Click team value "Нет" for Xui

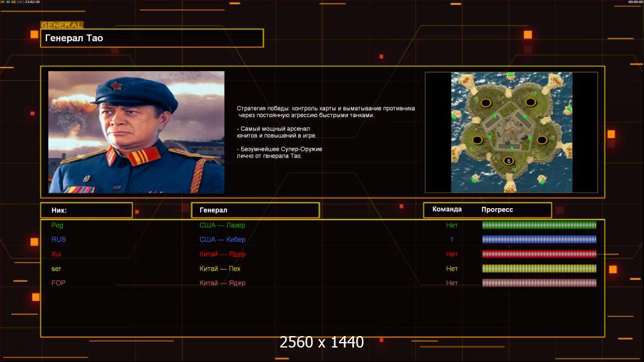[x=452, y=254]
